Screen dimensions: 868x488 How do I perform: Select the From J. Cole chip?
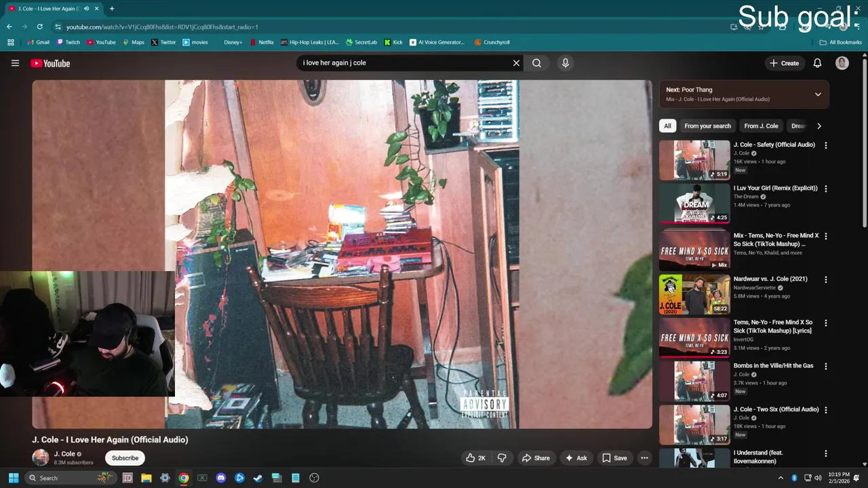pyautogui.click(x=761, y=126)
